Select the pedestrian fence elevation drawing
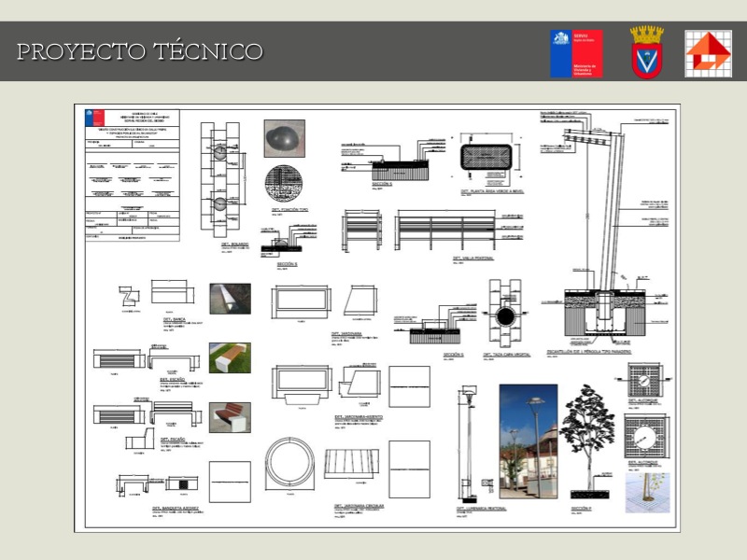This screenshot has width=747, height=560. point(444,231)
